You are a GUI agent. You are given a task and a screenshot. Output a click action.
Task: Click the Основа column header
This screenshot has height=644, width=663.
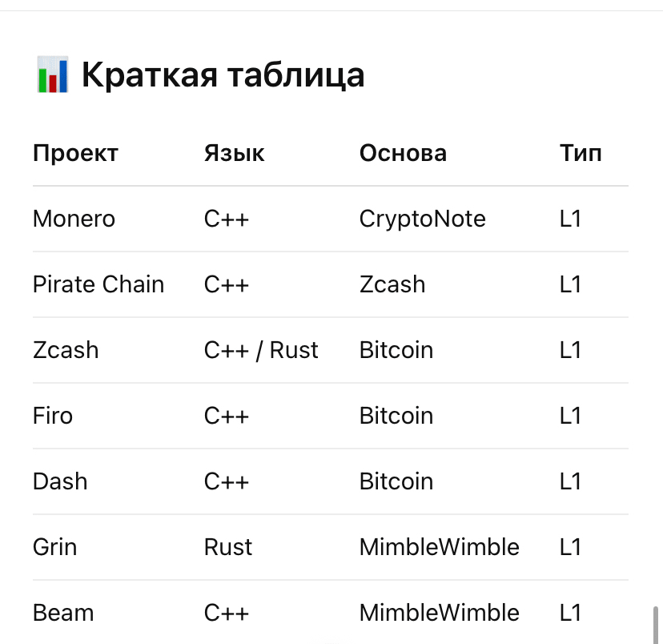[x=403, y=153]
